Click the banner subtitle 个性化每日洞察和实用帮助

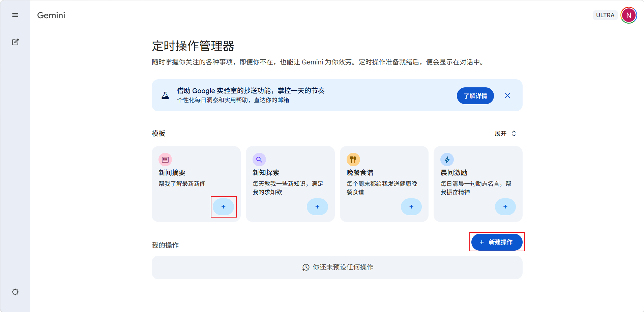tap(233, 100)
